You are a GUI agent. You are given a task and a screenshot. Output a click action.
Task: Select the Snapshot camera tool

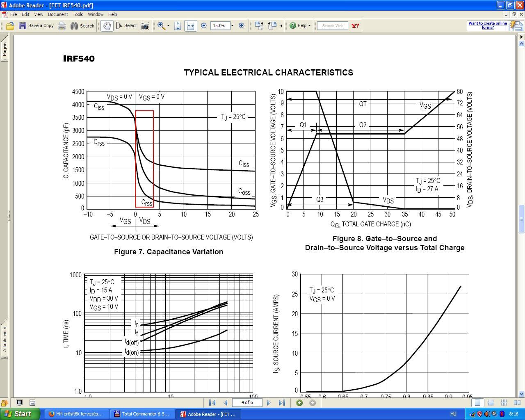(x=145, y=25)
